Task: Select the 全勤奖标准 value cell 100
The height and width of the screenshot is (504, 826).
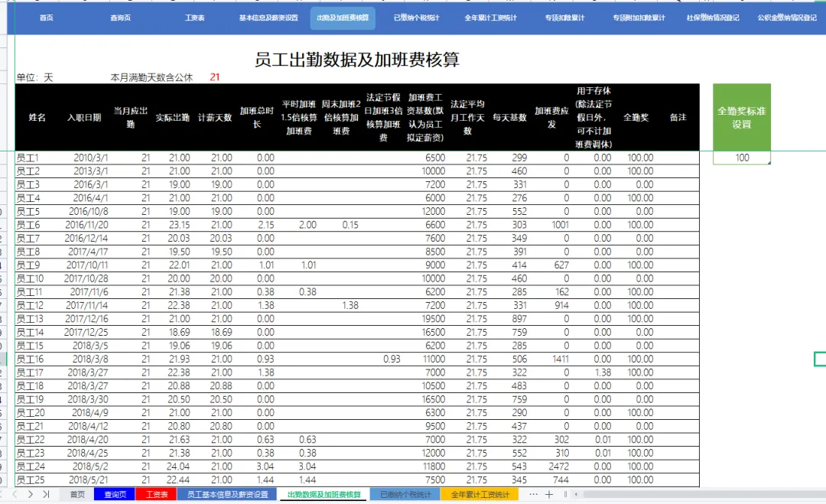Action: coord(742,158)
